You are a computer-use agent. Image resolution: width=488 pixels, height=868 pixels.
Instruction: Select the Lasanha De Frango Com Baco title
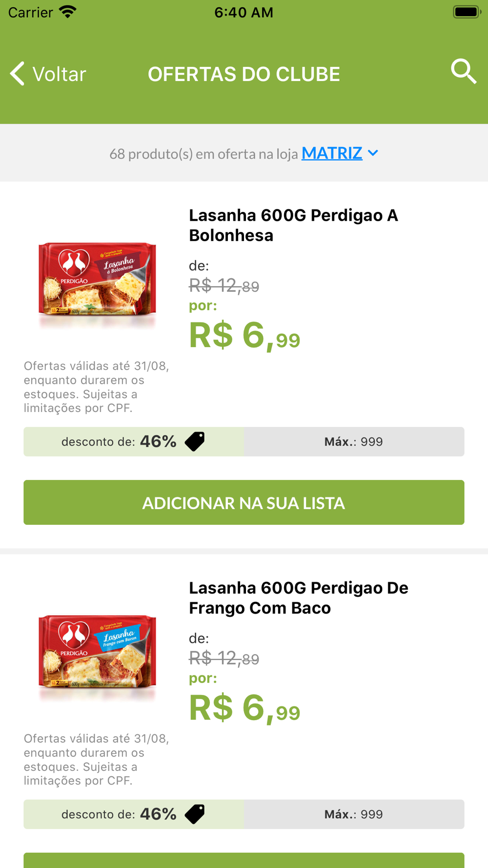298,598
